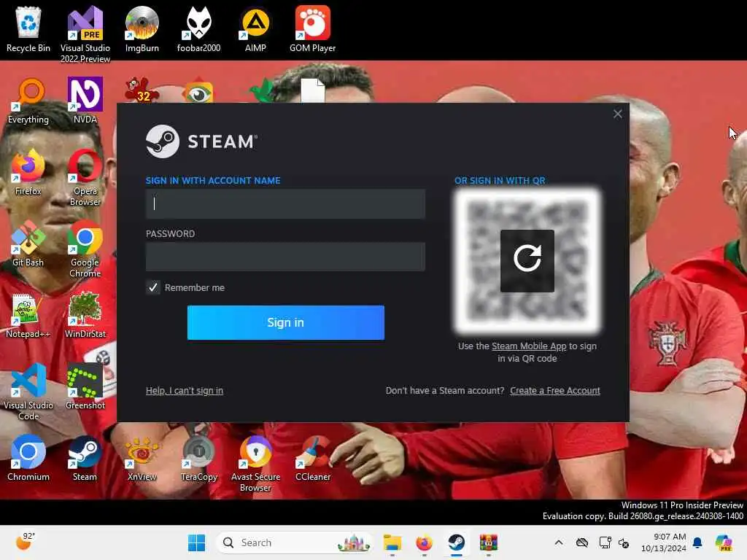The height and width of the screenshot is (560, 747).
Task: Select the Chromium desktop icon
Action: point(28,458)
